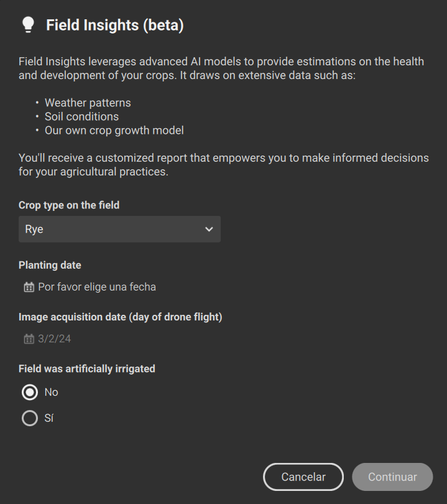The height and width of the screenshot is (504, 447).
Task: Enable artificial irrigation by choosing Sí
Action: point(29,418)
